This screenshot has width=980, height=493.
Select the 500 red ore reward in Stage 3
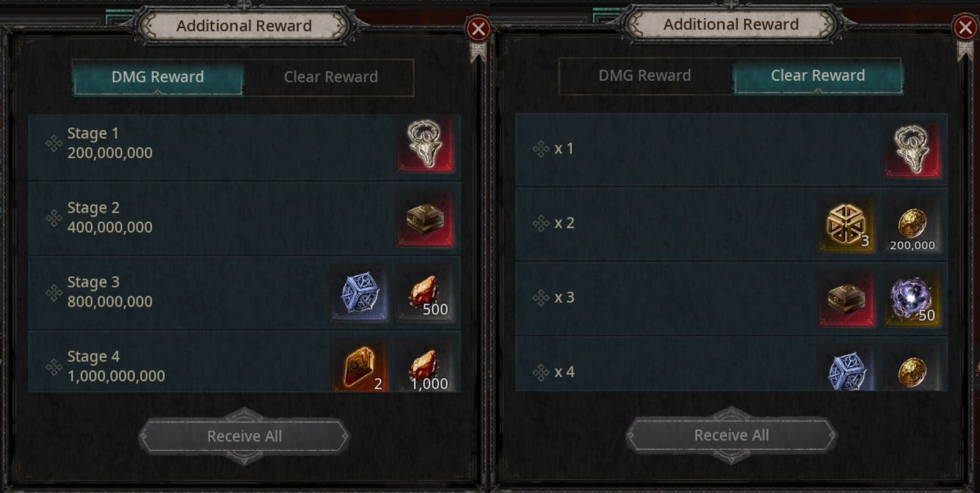click(x=425, y=294)
